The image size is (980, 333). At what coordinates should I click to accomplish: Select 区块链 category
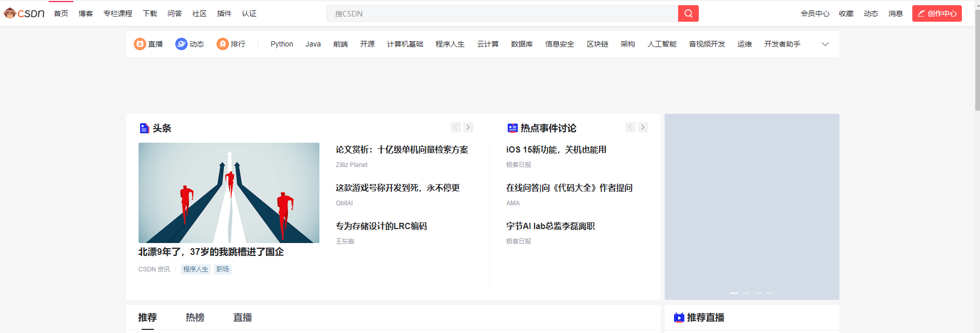(x=598, y=44)
